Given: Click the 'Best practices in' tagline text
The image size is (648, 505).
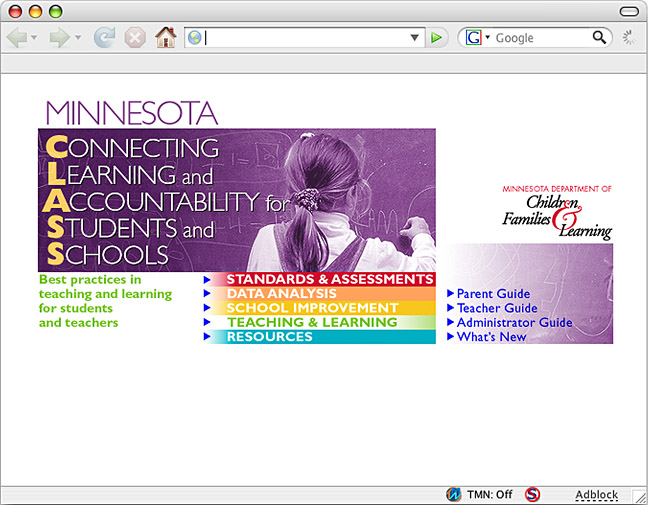Looking at the screenshot, I should click(x=90, y=280).
